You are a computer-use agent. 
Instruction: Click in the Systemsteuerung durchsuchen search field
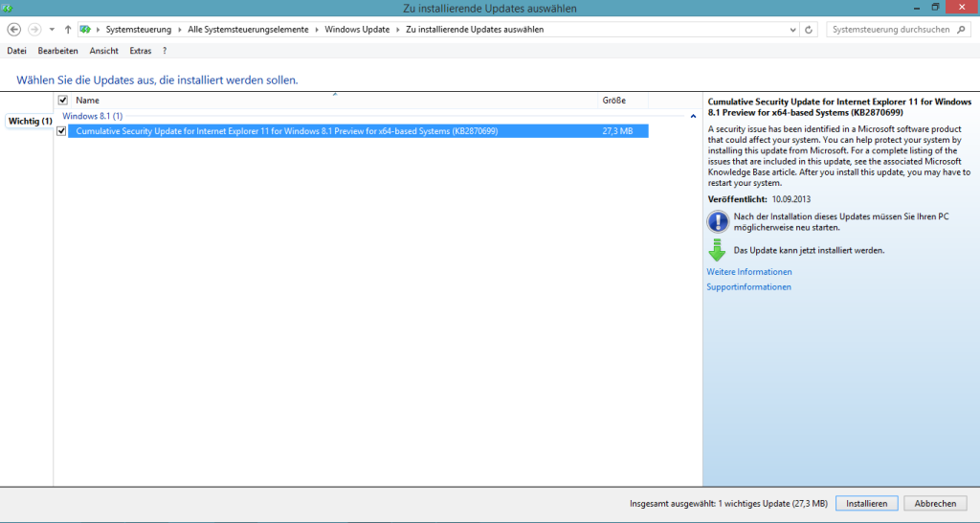[x=890, y=30]
